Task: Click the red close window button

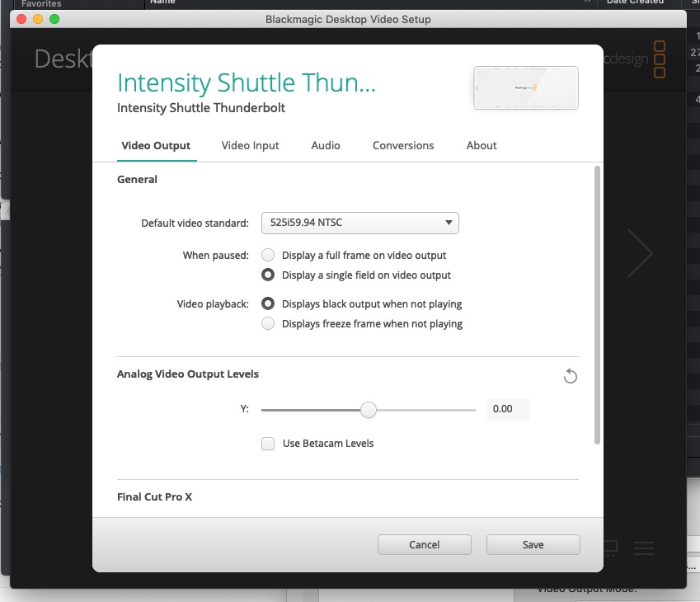Action: coord(21,19)
